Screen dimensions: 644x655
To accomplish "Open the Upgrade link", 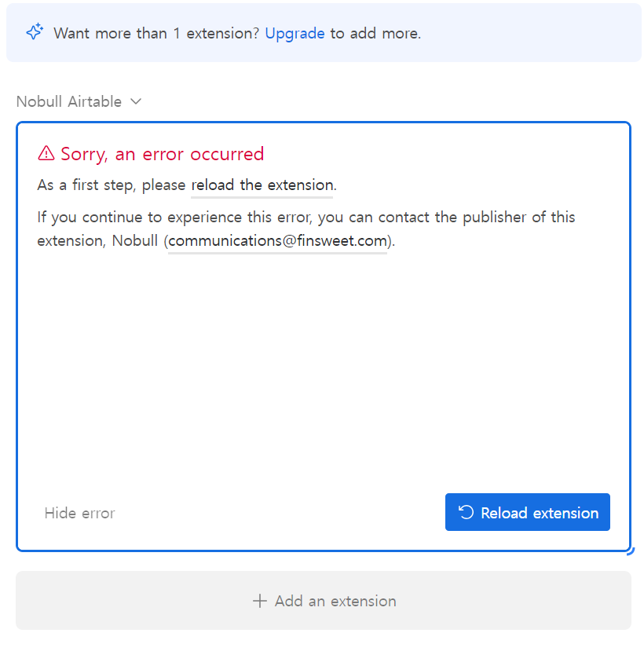I will point(295,34).
